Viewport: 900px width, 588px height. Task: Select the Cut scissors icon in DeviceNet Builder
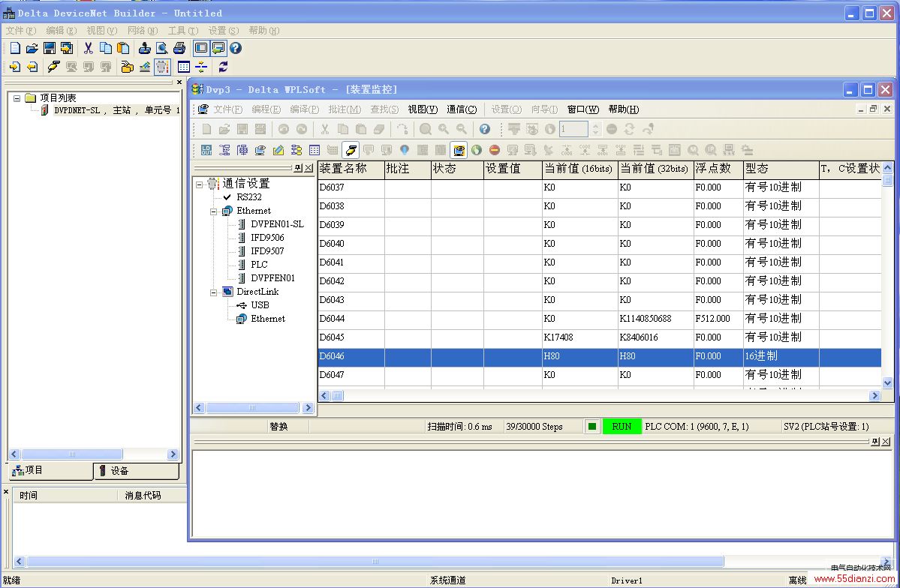pos(89,48)
